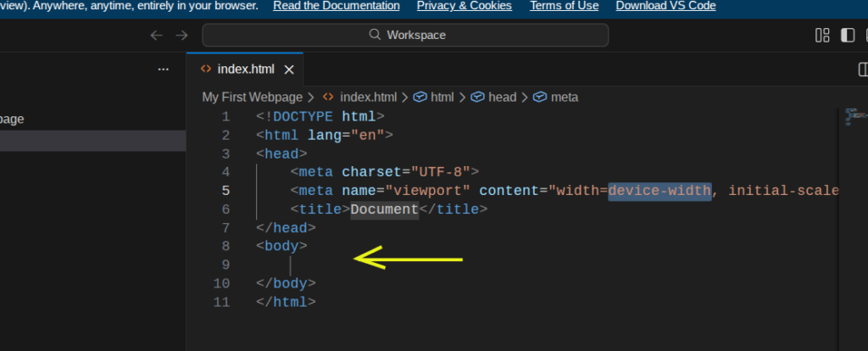Click the Terms of Use link
The width and height of the screenshot is (868, 351).
coord(564,6)
